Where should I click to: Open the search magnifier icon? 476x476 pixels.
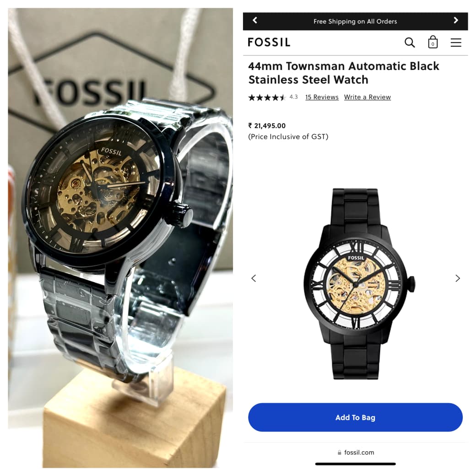click(410, 43)
